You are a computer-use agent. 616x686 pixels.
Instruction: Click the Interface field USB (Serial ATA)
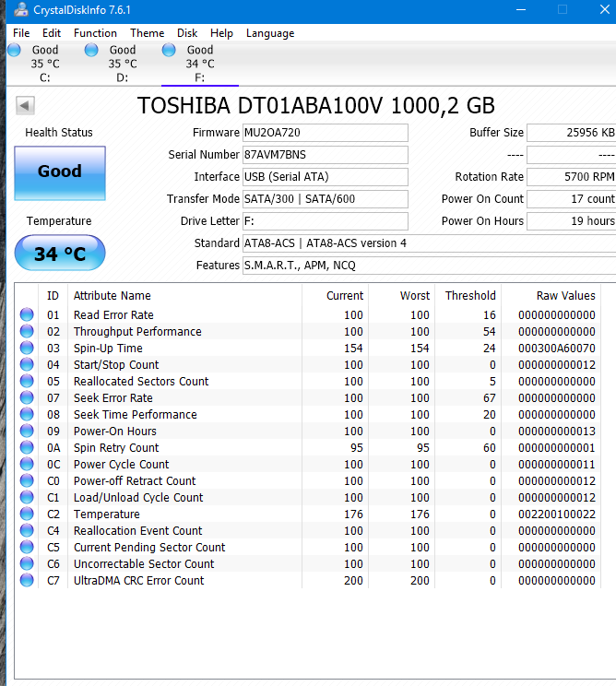tap(326, 177)
